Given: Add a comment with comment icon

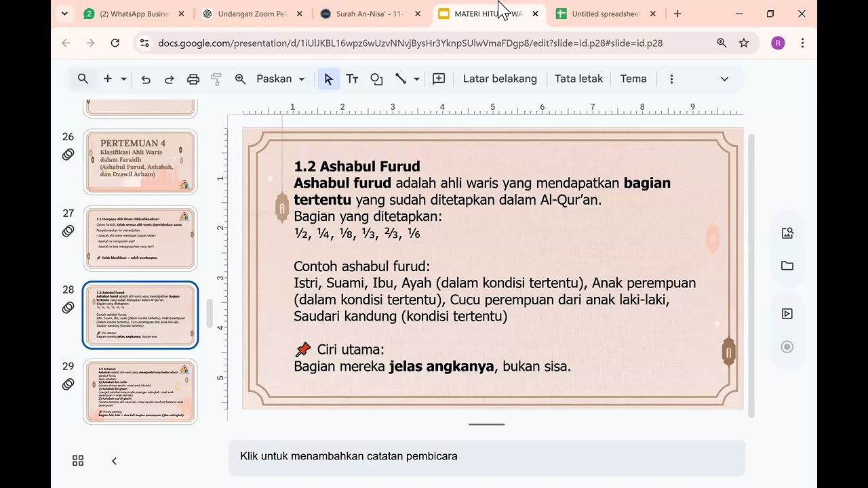Looking at the screenshot, I should point(439,79).
